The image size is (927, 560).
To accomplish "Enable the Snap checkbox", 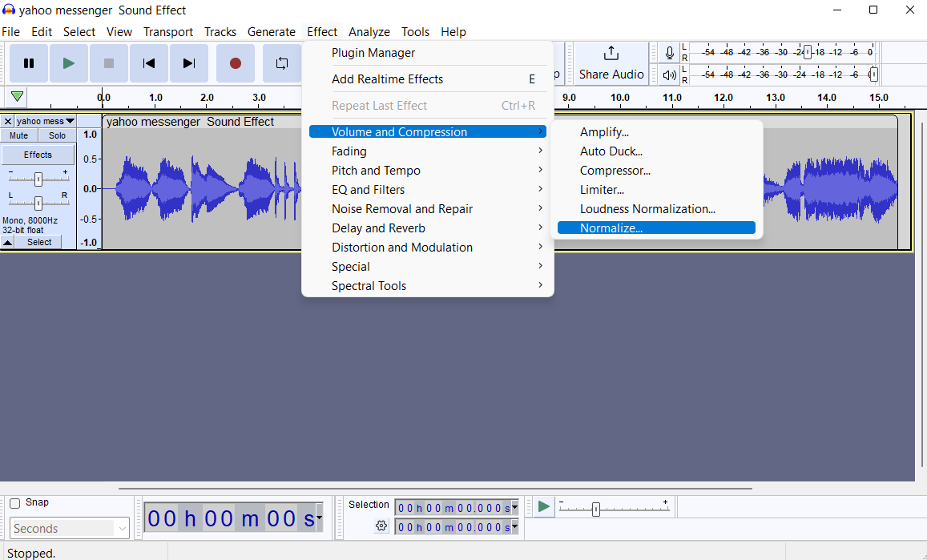I will coord(15,503).
